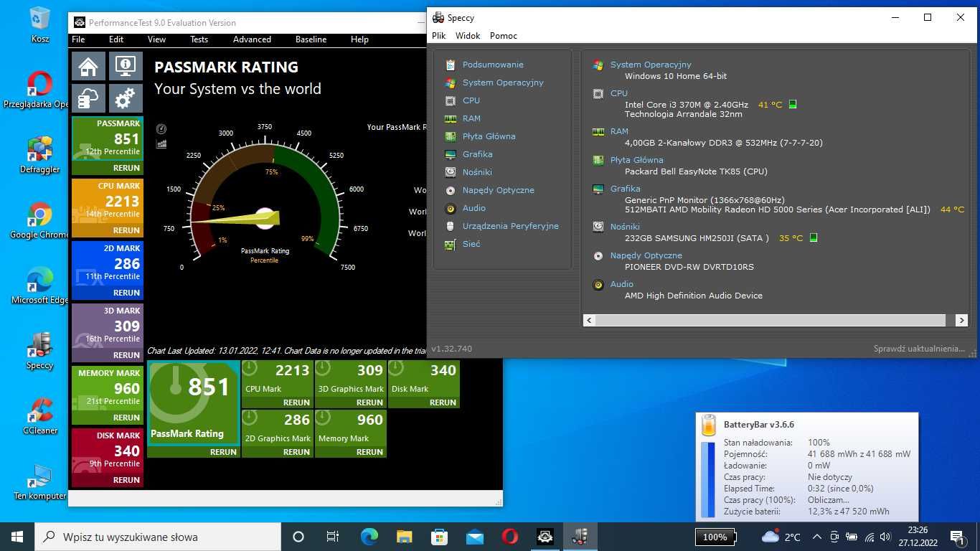Select Urządzenia Peryferyjne in the Speccy sidebar

(510, 226)
